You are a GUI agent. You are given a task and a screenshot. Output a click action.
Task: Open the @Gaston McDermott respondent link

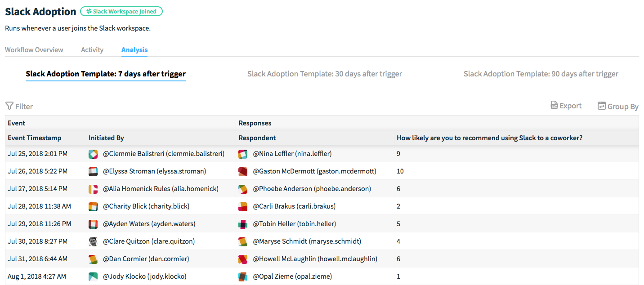coord(315,171)
